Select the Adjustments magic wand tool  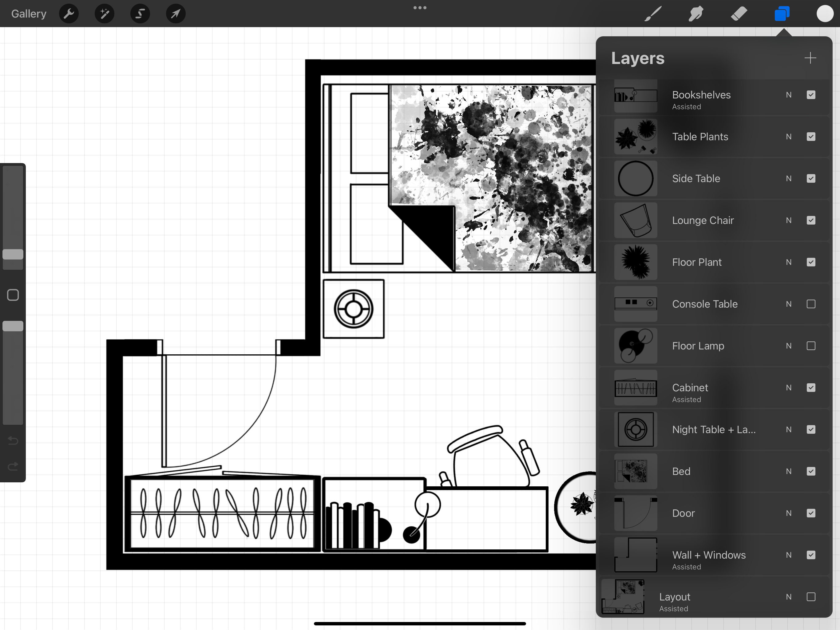click(x=104, y=13)
